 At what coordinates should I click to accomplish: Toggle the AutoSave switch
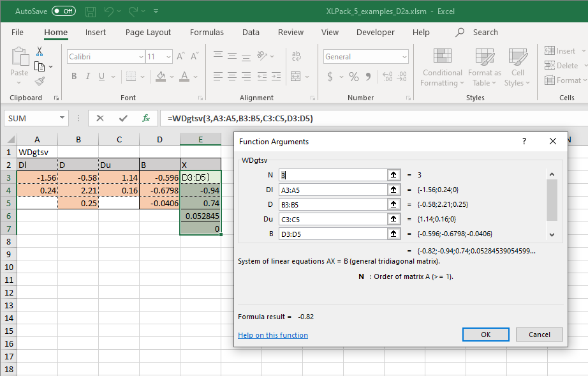(x=63, y=11)
